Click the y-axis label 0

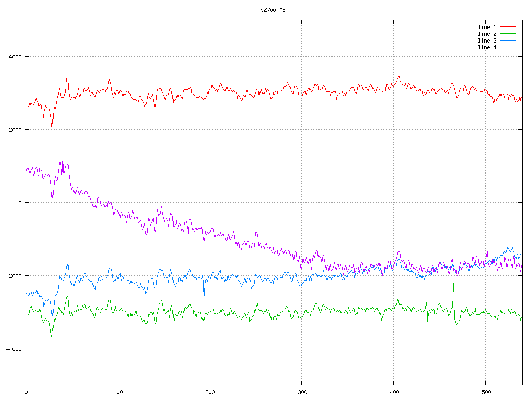(20, 203)
